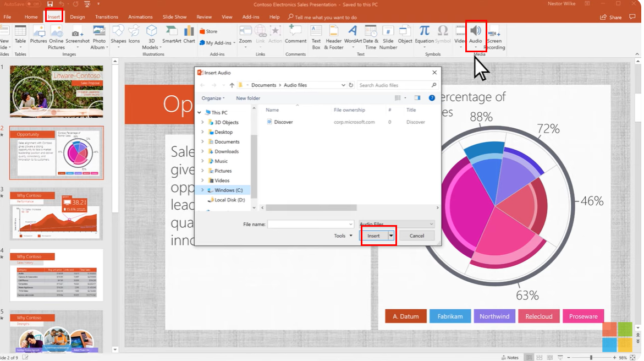Insert Date & Time
Screen dimensions: 644x361
click(x=371, y=37)
